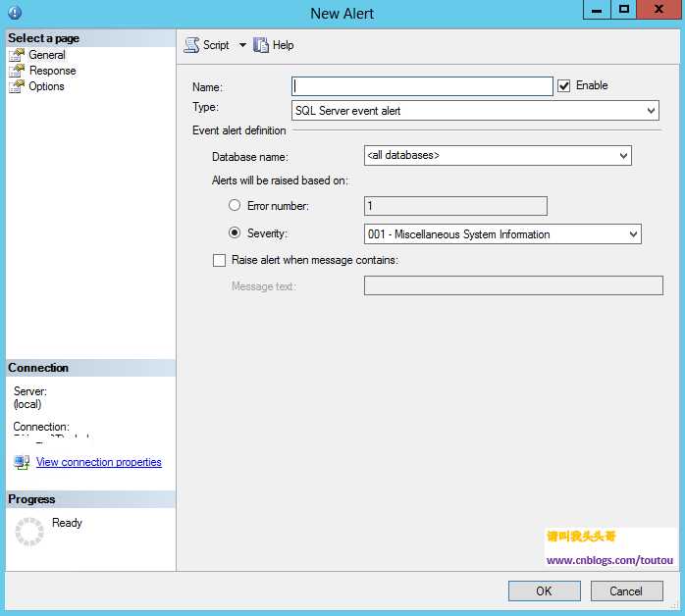Open the Severity dropdown list

tap(502, 234)
